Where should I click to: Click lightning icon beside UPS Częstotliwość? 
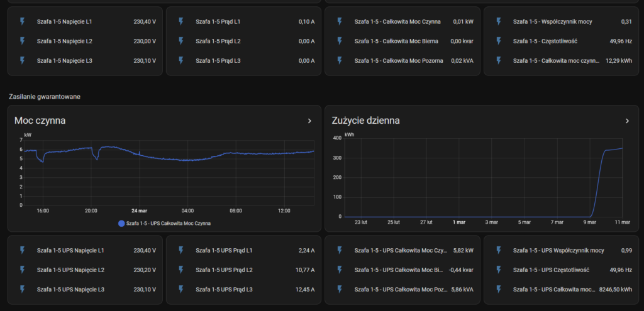[499, 270]
